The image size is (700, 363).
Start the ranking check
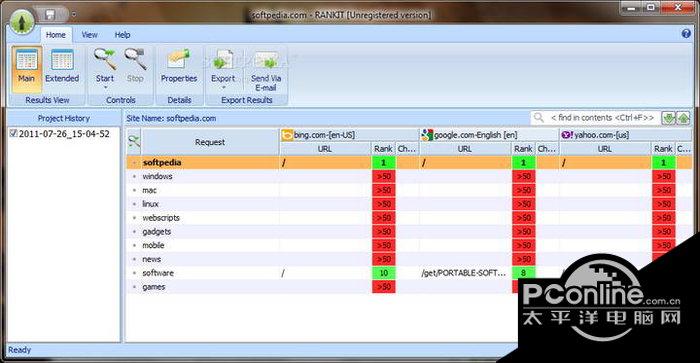(105, 66)
